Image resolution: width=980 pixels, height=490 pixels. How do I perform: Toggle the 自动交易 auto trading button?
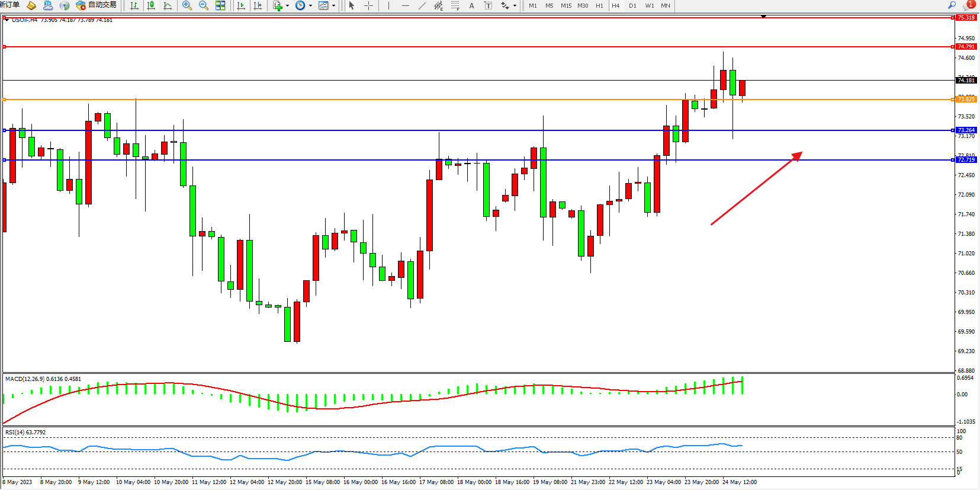pos(97,5)
